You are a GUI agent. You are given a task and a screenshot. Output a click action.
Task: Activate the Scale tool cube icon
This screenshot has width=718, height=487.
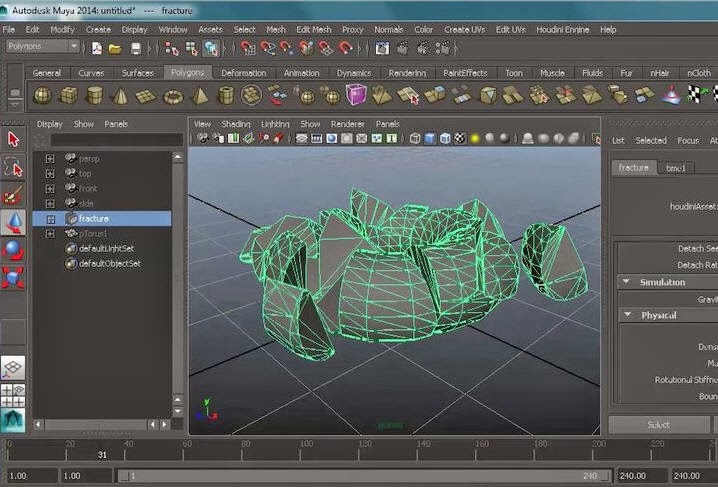tap(13, 278)
